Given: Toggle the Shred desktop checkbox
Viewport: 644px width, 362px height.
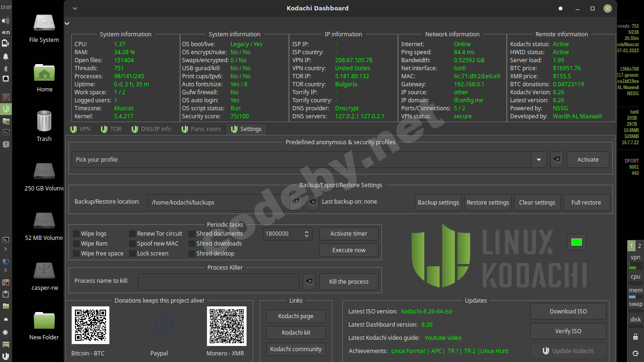Looking at the screenshot, I should coord(192,253).
